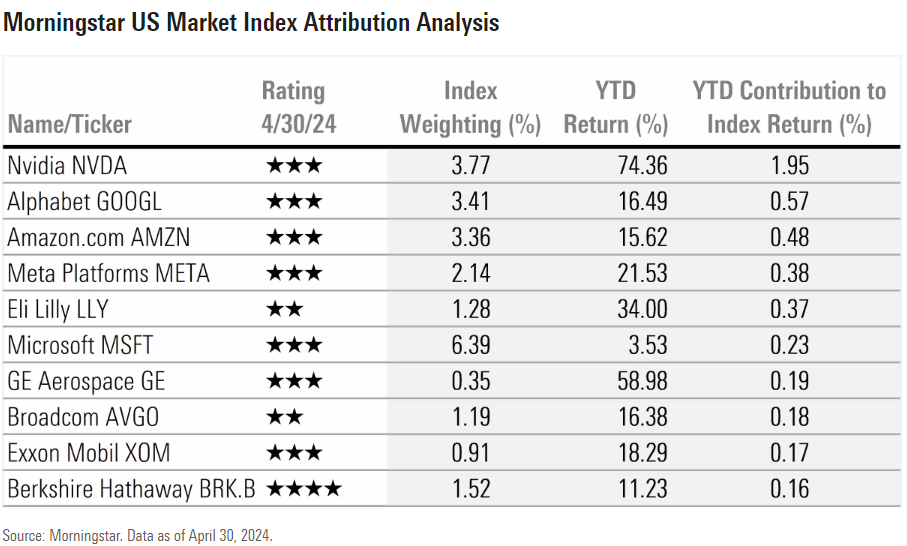Click the Amazon.com AMZN ticker name

[97, 238]
